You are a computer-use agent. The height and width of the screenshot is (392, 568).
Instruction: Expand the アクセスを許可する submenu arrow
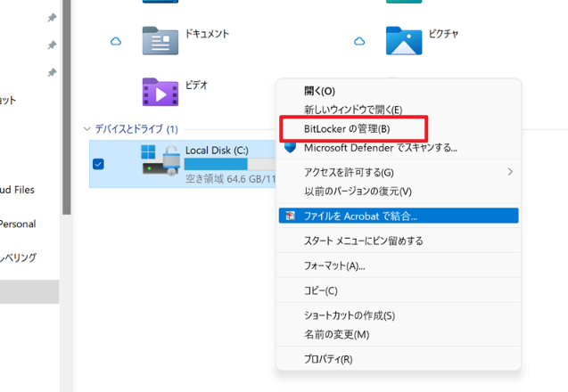point(510,172)
